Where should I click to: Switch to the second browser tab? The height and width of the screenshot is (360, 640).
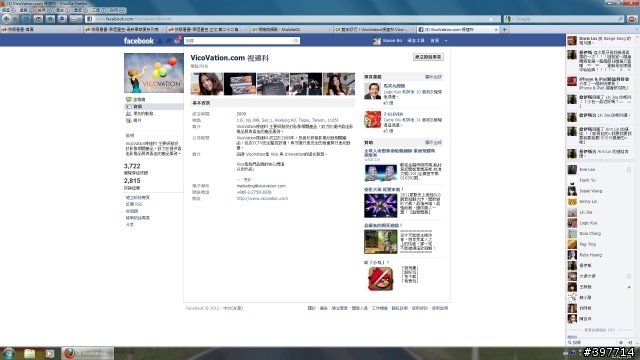(124, 29)
